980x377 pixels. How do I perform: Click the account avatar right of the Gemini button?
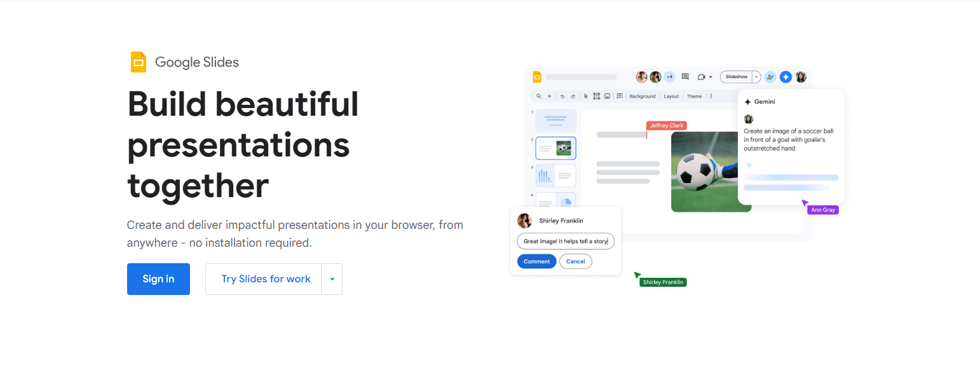[801, 77]
